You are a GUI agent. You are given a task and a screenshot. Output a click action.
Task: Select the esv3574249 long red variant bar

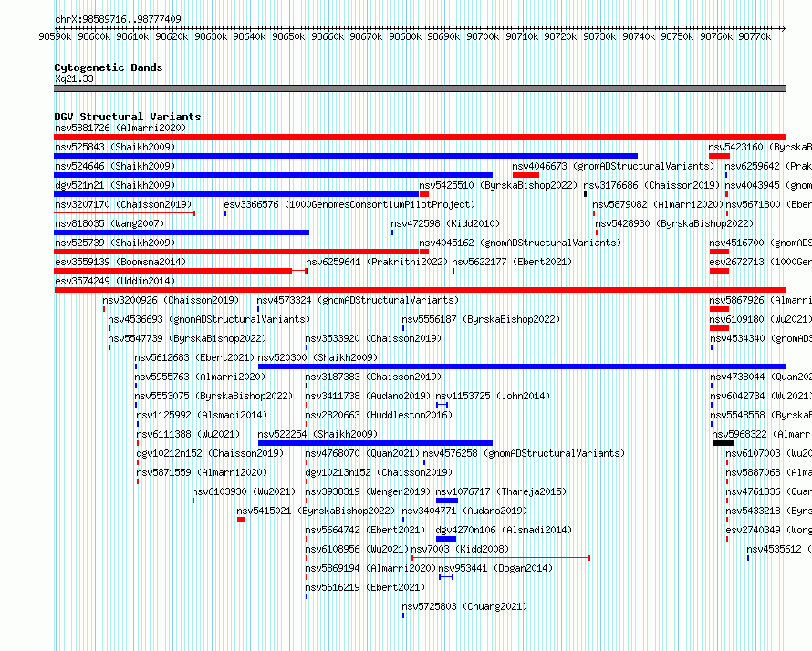click(420, 290)
